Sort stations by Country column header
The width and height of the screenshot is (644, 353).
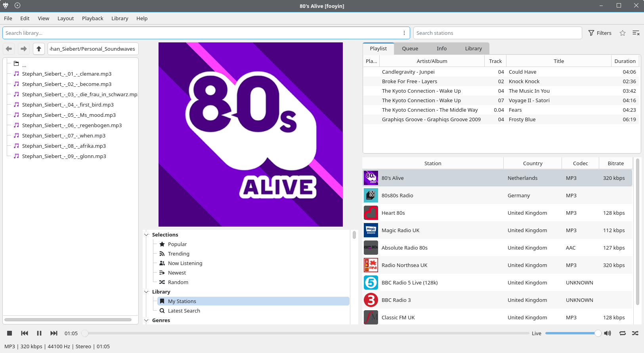[x=533, y=163]
